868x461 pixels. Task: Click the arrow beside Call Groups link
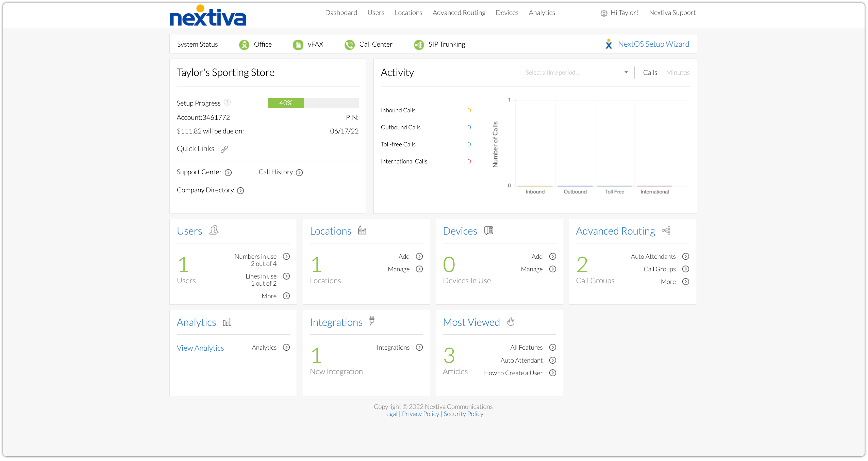(686, 269)
